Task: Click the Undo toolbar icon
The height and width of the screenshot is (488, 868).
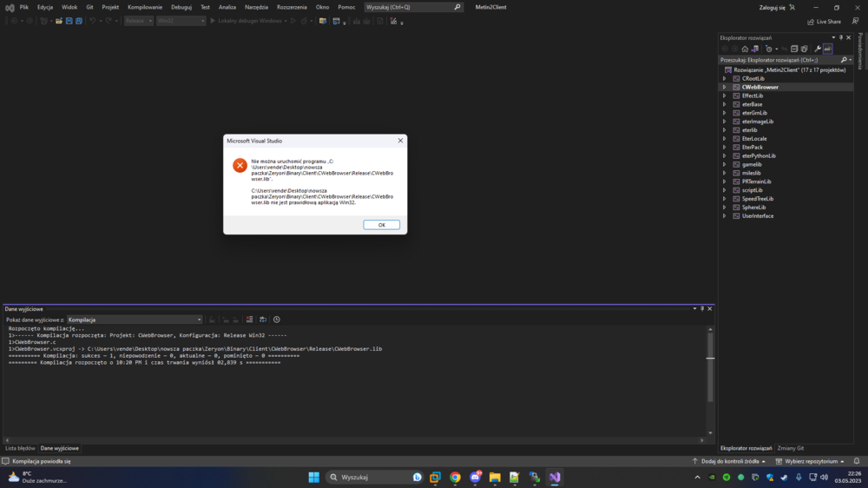Action: (x=93, y=21)
